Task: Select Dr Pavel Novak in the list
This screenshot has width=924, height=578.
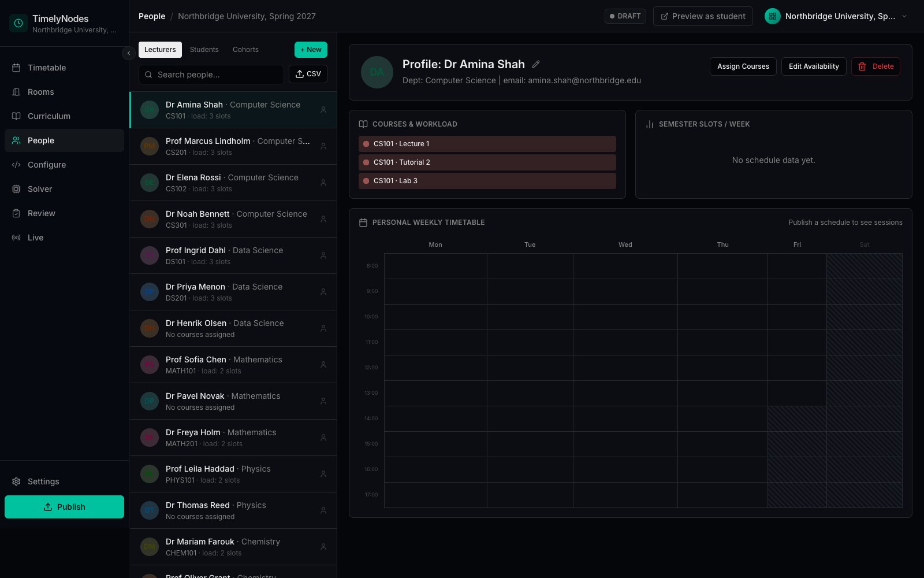Action: point(233,401)
